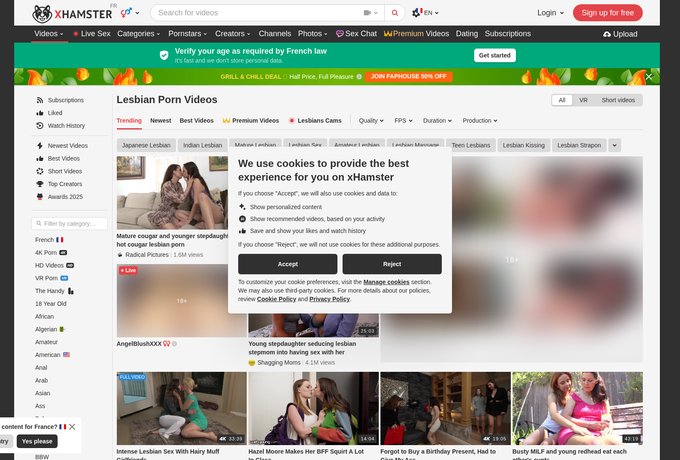This screenshot has width=680, height=460.
Task: Close the green promotional banner
Action: pos(648,77)
